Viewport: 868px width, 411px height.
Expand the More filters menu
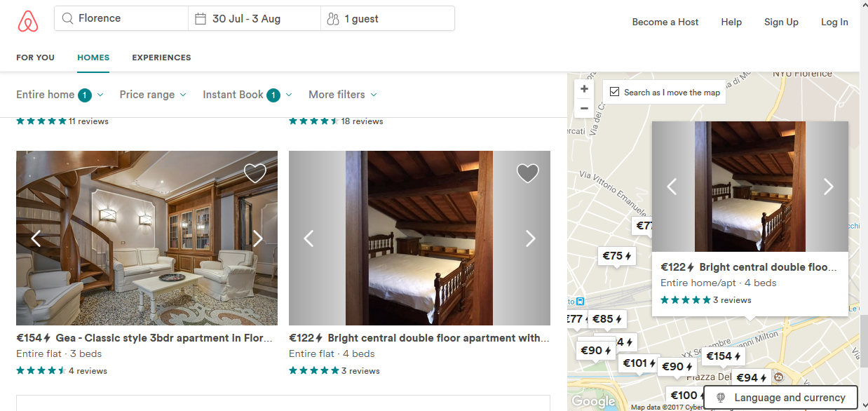pos(342,95)
